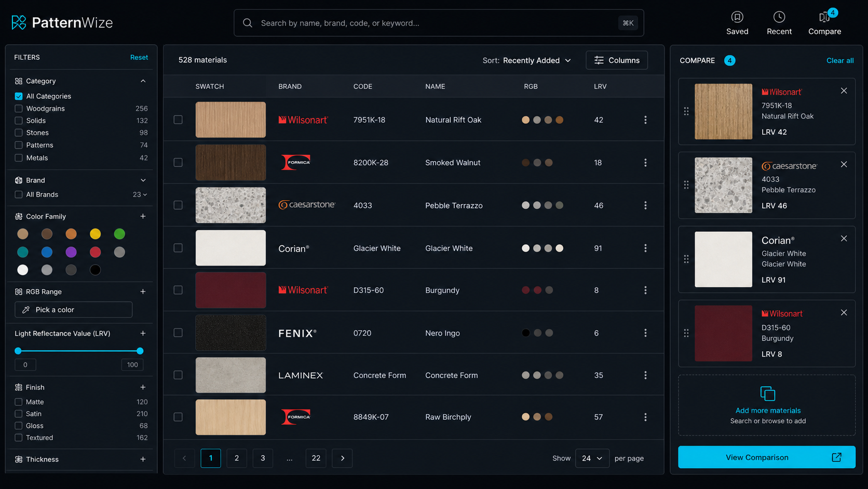
Task: Open row menu for Pebble Terrazzo
Action: click(645, 205)
